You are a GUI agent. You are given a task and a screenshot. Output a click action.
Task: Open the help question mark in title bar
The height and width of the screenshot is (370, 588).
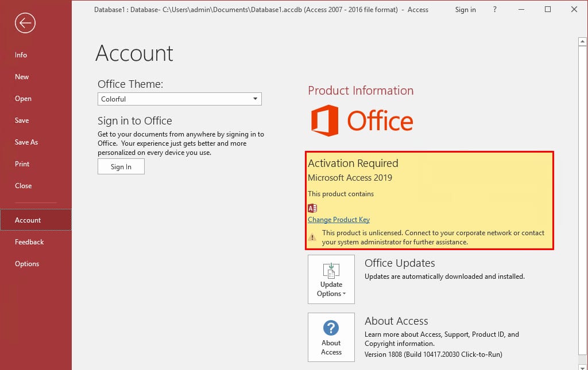click(494, 9)
